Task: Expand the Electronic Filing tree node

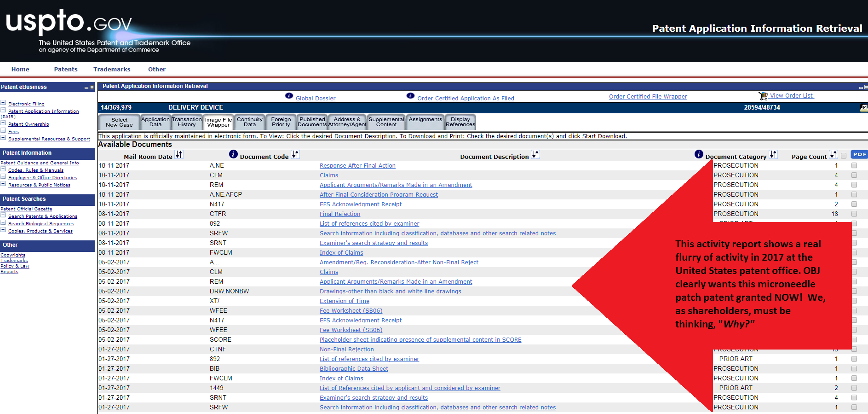Action: point(3,103)
